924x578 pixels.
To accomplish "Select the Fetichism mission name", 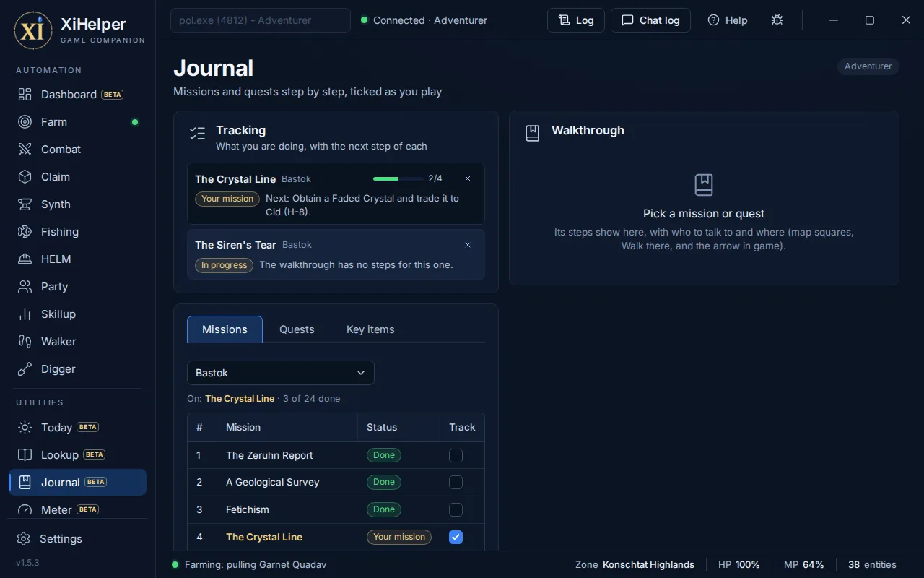I will pyautogui.click(x=247, y=509).
